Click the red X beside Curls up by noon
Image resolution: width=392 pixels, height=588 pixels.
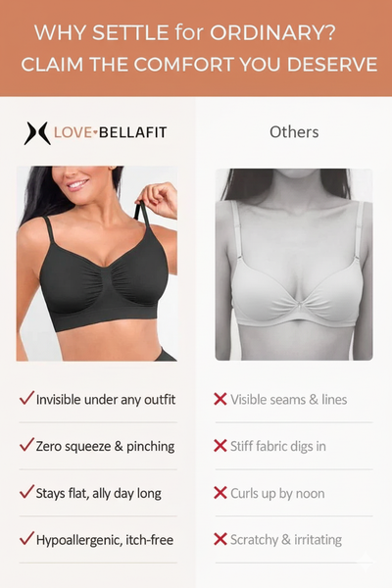click(x=220, y=493)
